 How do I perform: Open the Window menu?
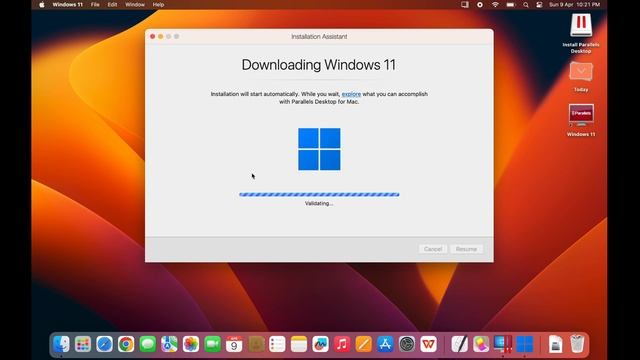coord(135,5)
